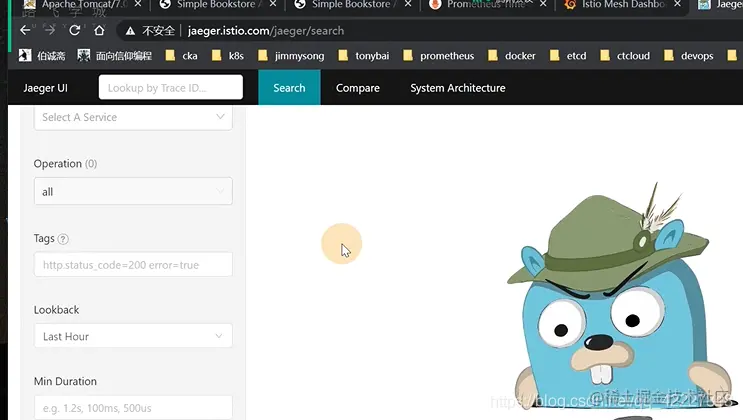This screenshot has width=743, height=420.
Task: Open the browser home page icon
Action: pos(99,30)
